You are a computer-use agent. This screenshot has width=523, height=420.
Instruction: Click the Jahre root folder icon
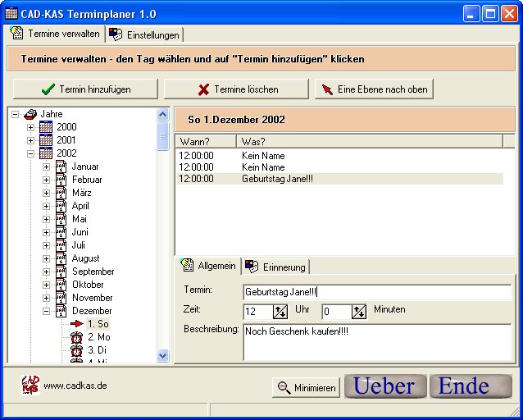[x=30, y=114]
